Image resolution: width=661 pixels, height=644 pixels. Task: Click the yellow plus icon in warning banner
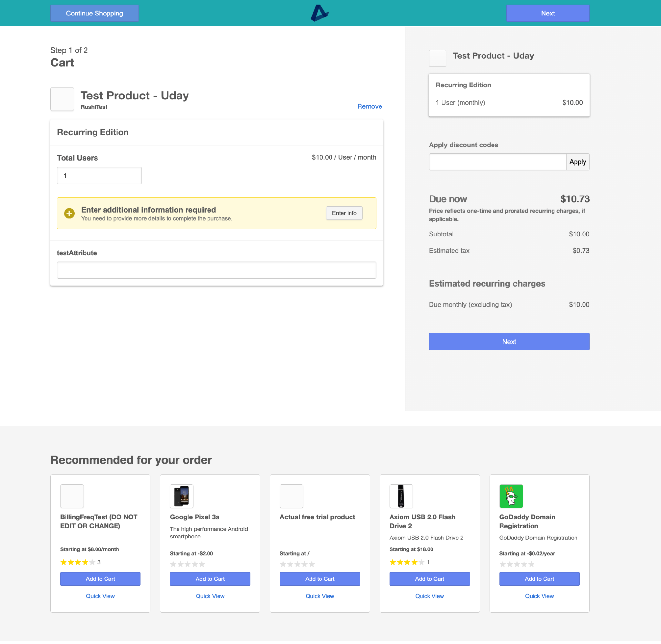[x=69, y=213]
